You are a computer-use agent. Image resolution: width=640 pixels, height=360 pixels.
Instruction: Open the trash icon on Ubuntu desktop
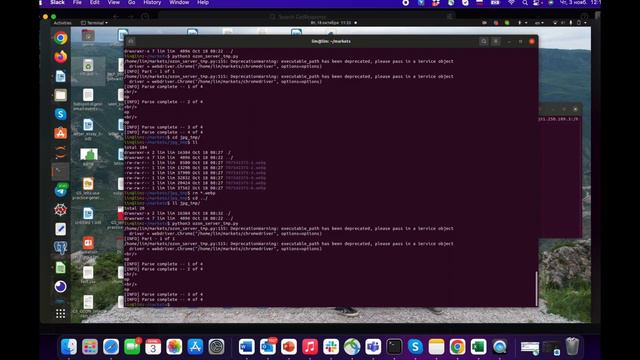tap(88, 66)
